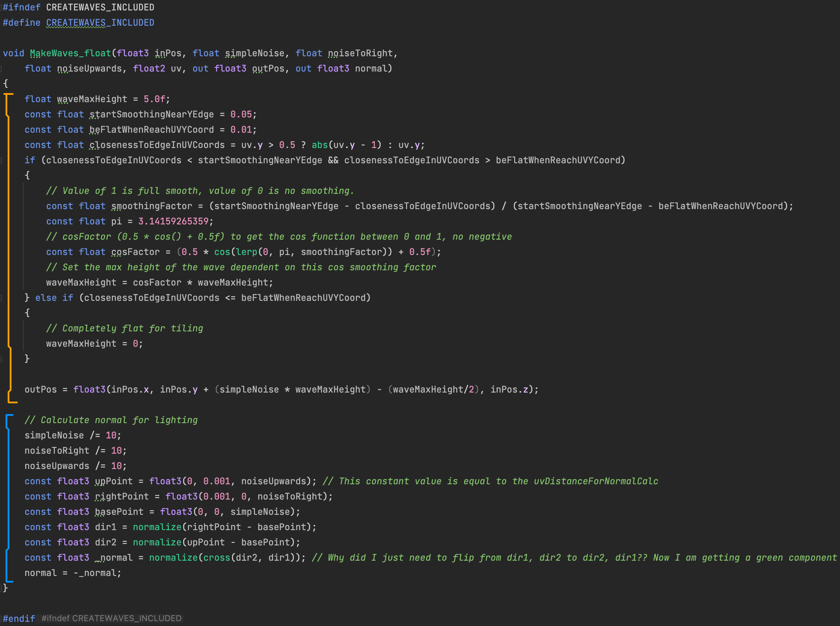
Task: Click dir2 in its const float3 declaration
Action: tap(106, 542)
